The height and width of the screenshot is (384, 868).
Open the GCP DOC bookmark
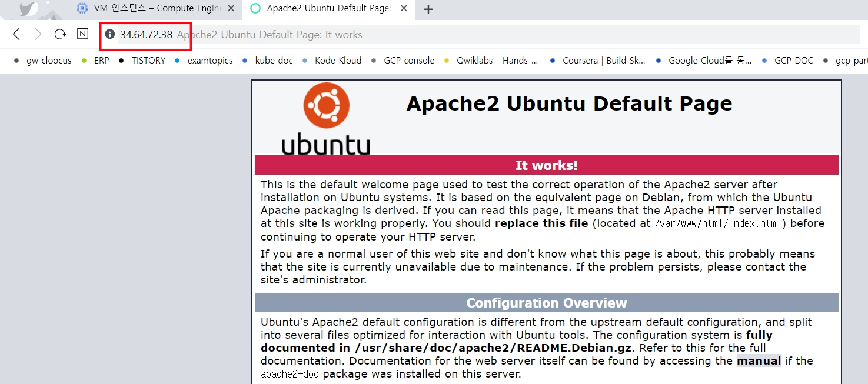point(787,61)
